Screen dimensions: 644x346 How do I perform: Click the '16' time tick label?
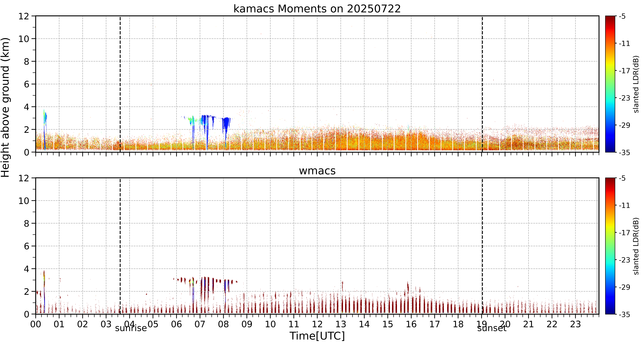click(411, 324)
